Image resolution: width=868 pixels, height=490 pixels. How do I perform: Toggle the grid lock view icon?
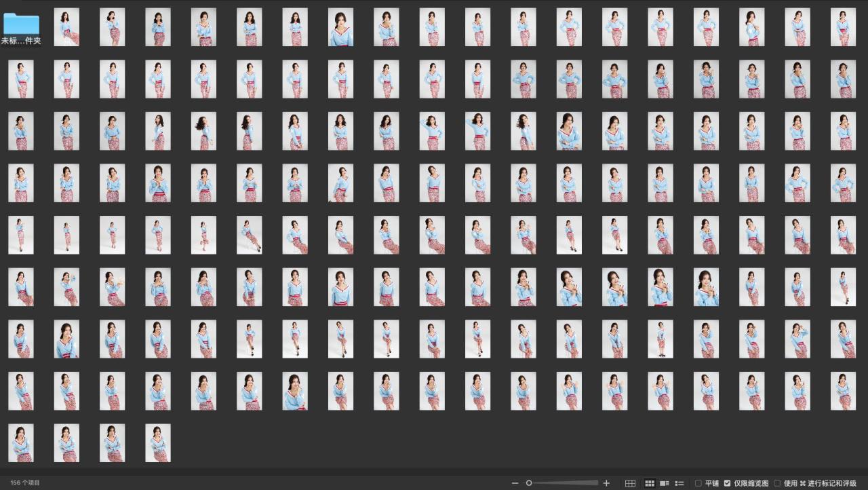click(630, 483)
